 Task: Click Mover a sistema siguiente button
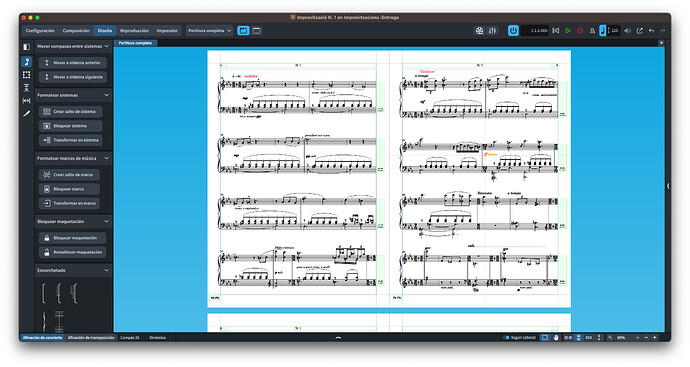click(x=73, y=77)
